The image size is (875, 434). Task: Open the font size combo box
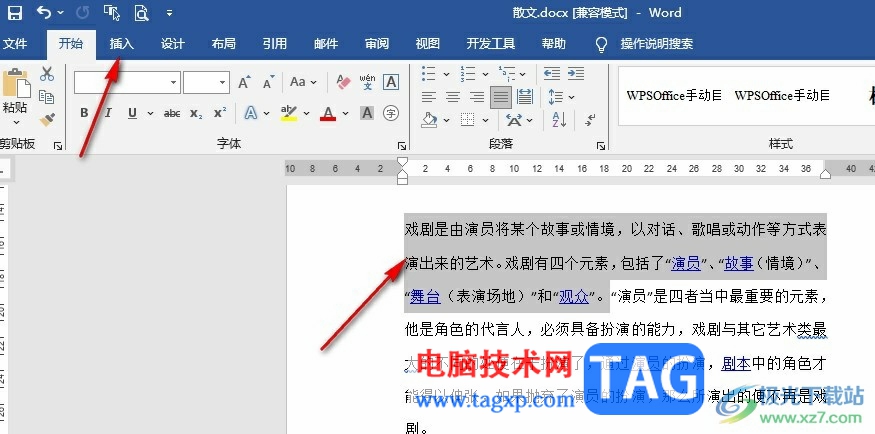pyautogui.click(x=206, y=83)
